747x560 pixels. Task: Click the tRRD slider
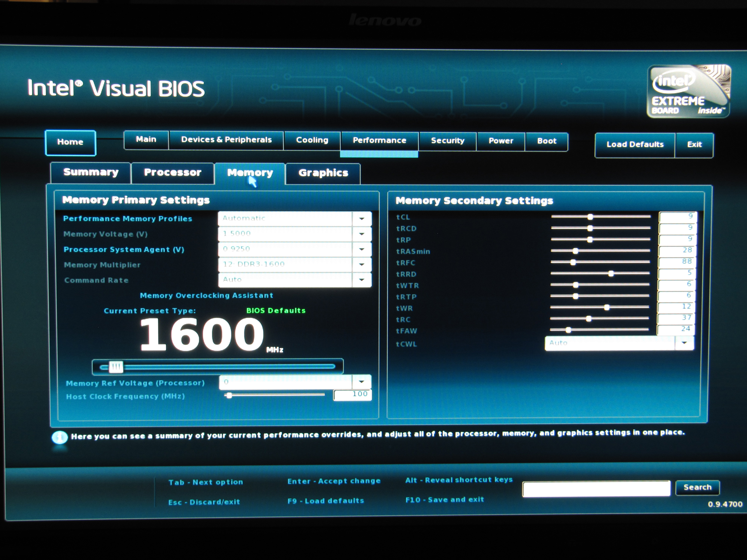pyautogui.click(x=600, y=273)
